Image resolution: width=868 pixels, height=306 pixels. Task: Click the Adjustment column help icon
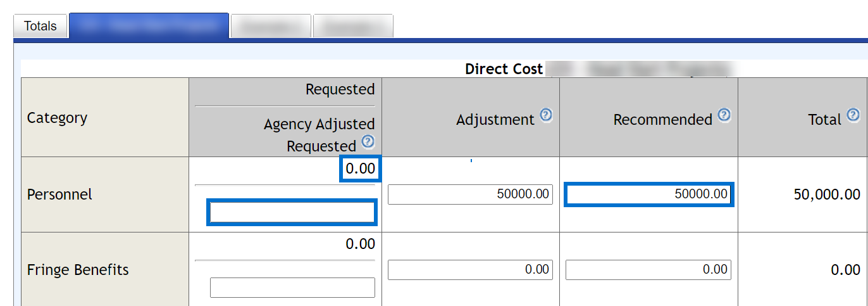[546, 115]
